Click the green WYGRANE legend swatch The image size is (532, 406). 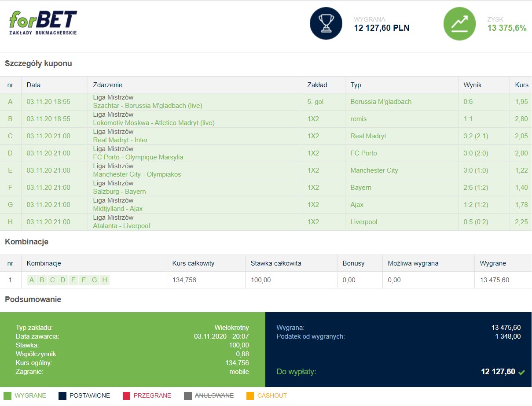coord(7,395)
